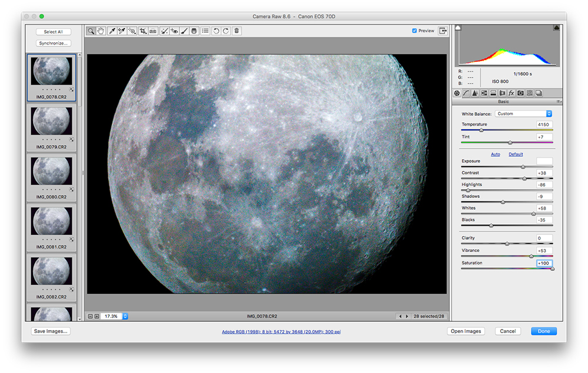Click the zoom out minus button
The image size is (588, 373).
pos(90,317)
